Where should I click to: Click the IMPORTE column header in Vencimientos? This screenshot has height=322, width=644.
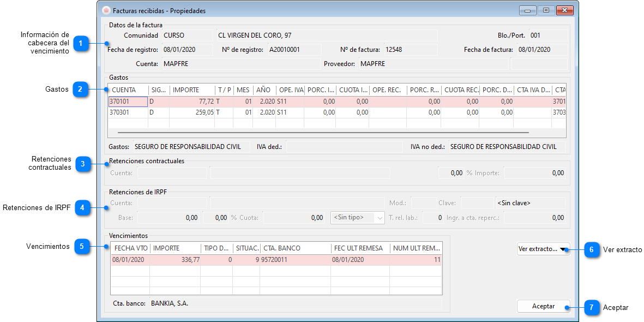175,248
